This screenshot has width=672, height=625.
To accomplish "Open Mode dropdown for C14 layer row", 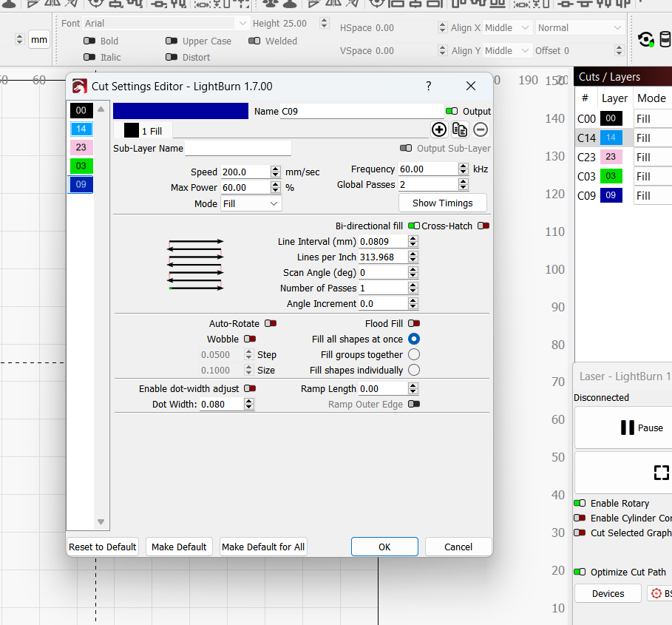I will [653, 138].
